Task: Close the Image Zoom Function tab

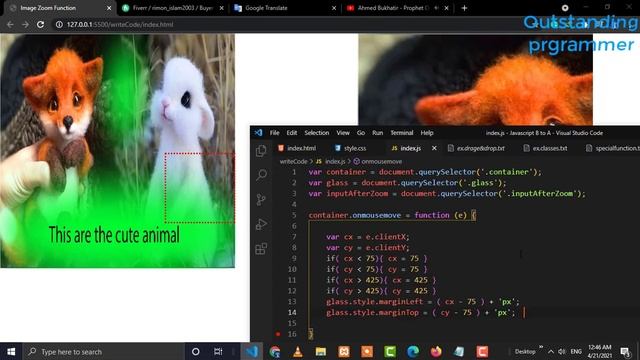Action: coord(109,8)
